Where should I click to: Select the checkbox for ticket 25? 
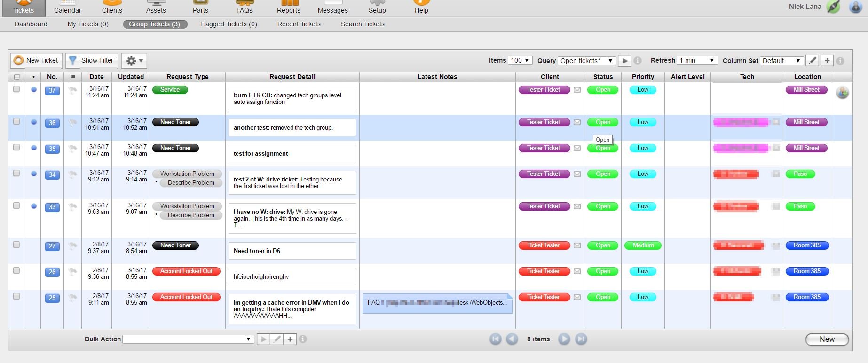(16, 296)
